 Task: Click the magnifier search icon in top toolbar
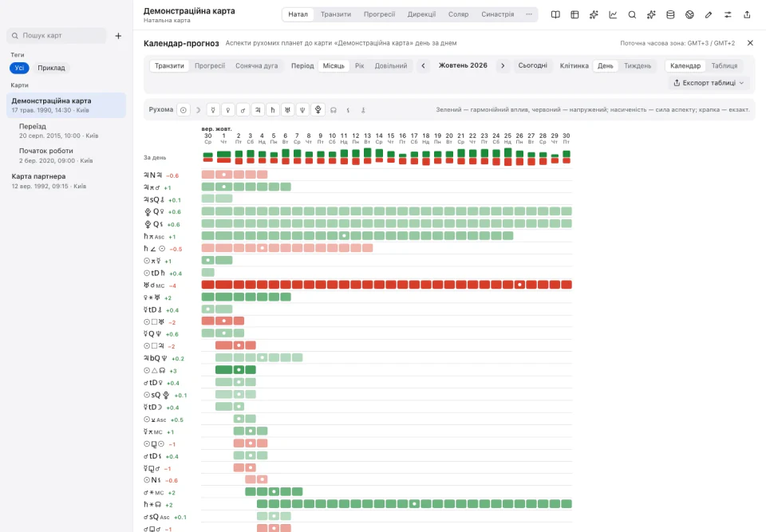point(632,14)
